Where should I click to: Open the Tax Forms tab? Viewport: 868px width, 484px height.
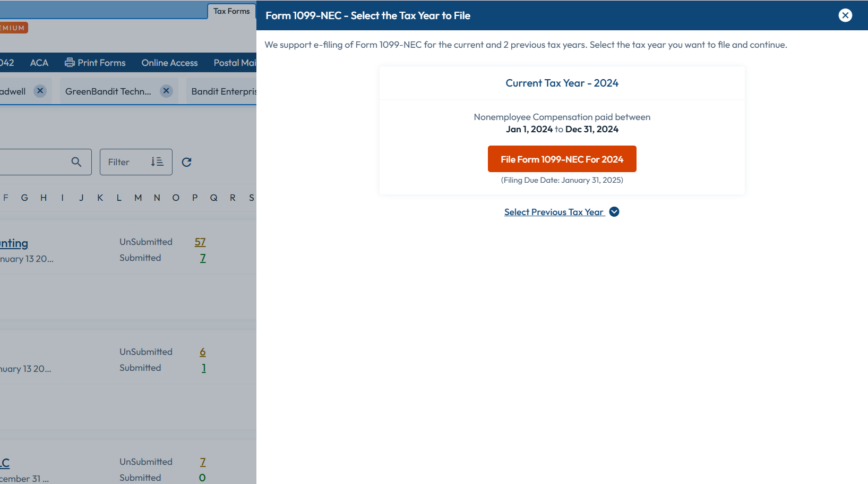[x=231, y=11]
